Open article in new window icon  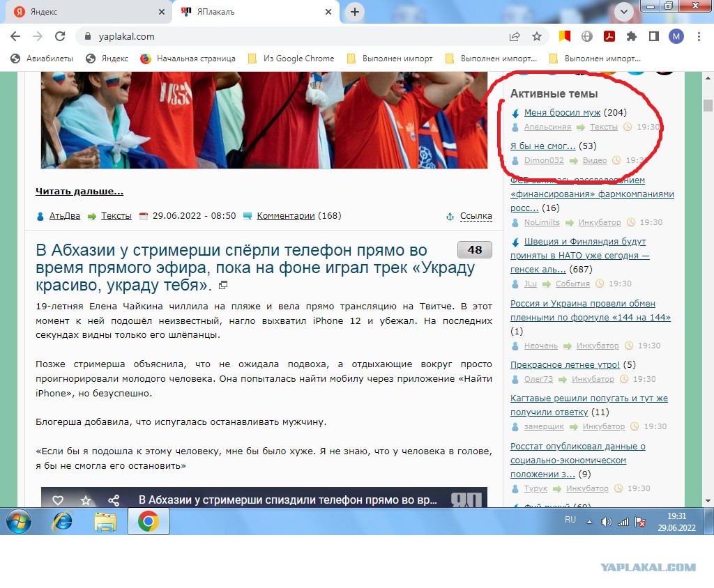point(223,286)
